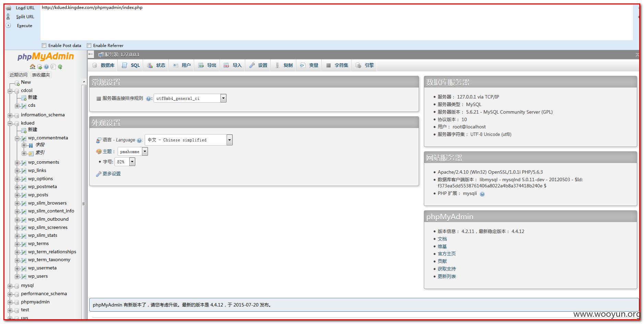Viewport: 644px width, 324px height.
Task: Open the 用户 (Users) tab
Action: click(x=181, y=65)
